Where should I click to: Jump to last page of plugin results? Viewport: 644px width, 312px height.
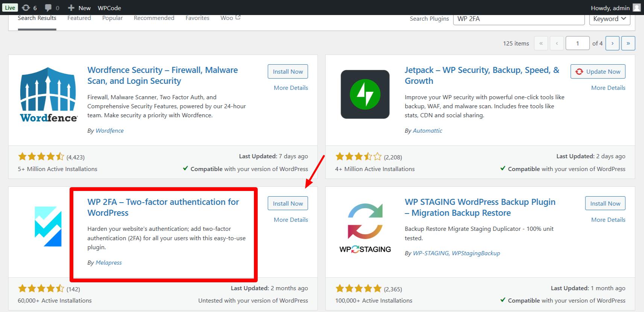point(628,43)
